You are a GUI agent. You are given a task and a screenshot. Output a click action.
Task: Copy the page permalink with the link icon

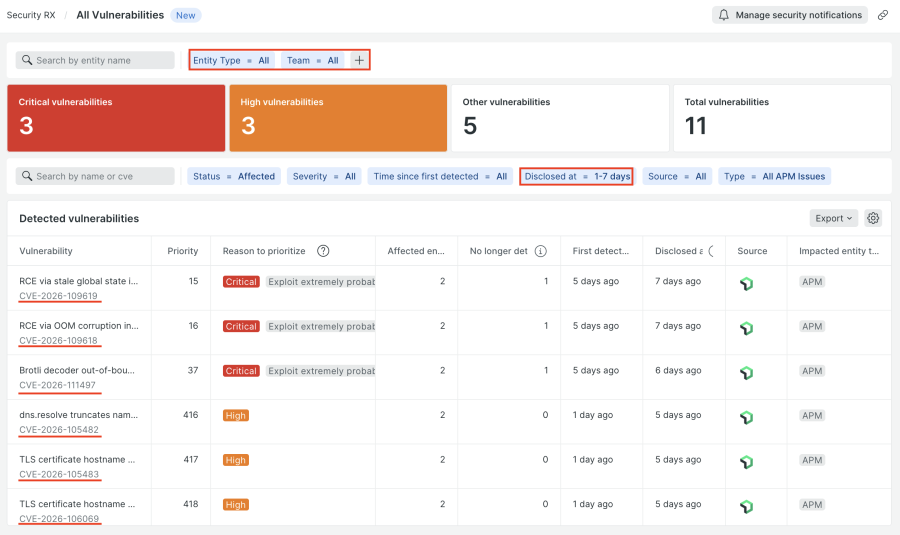pyautogui.click(x=883, y=15)
